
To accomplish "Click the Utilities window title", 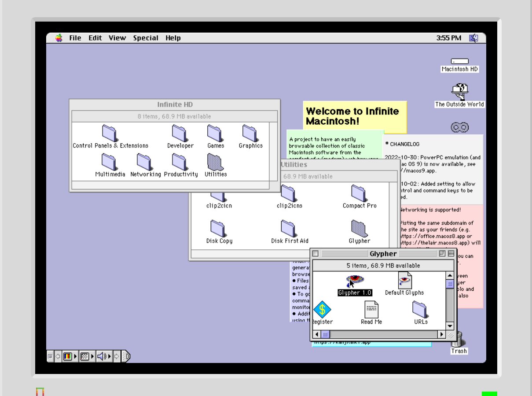I will click(294, 165).
